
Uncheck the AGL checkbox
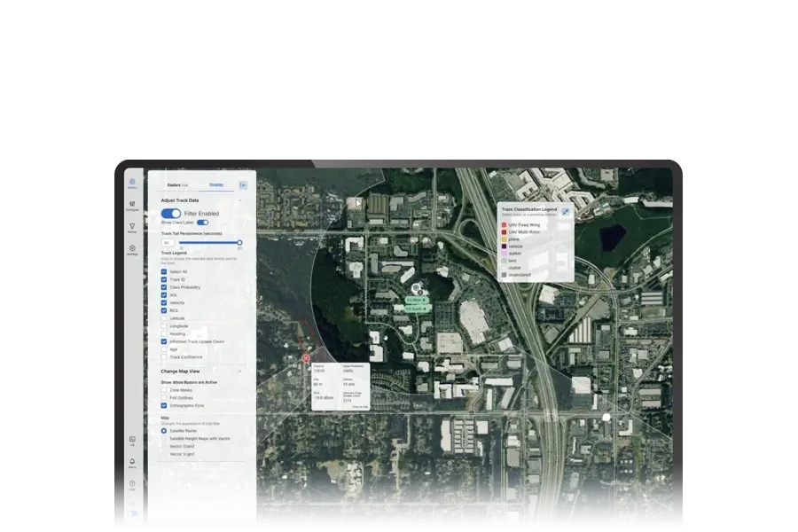pos(164,294)
